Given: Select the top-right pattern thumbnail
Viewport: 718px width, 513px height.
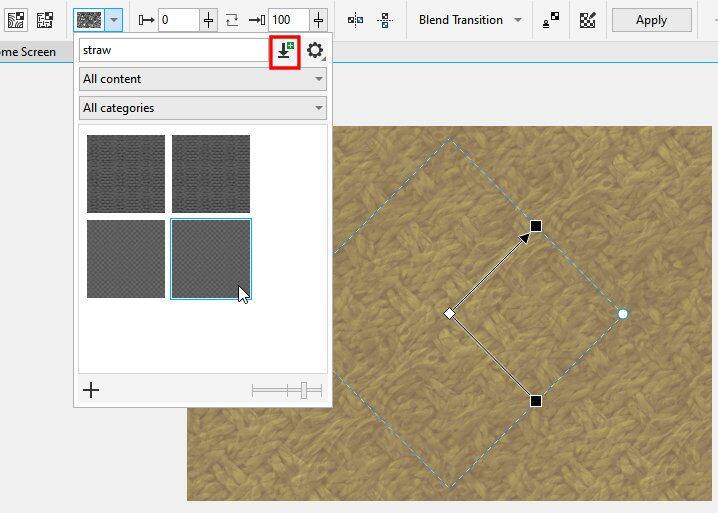Looking at the screenshot, I should 211,174.
